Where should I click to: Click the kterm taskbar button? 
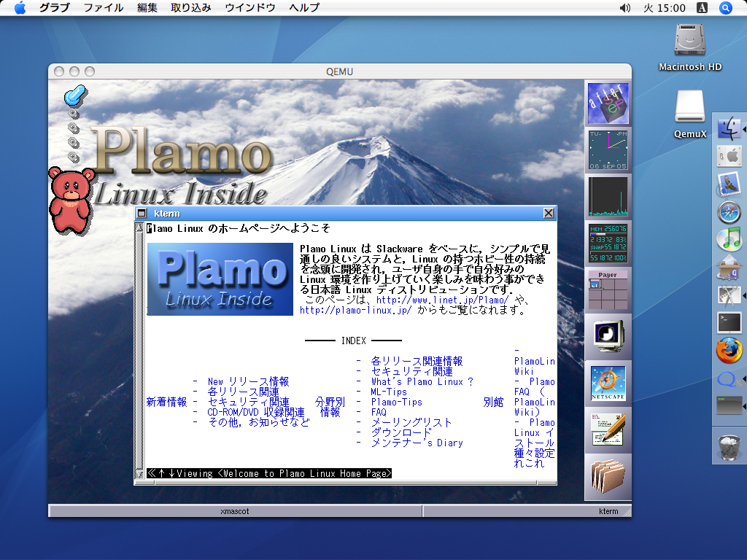click(527, 511)
